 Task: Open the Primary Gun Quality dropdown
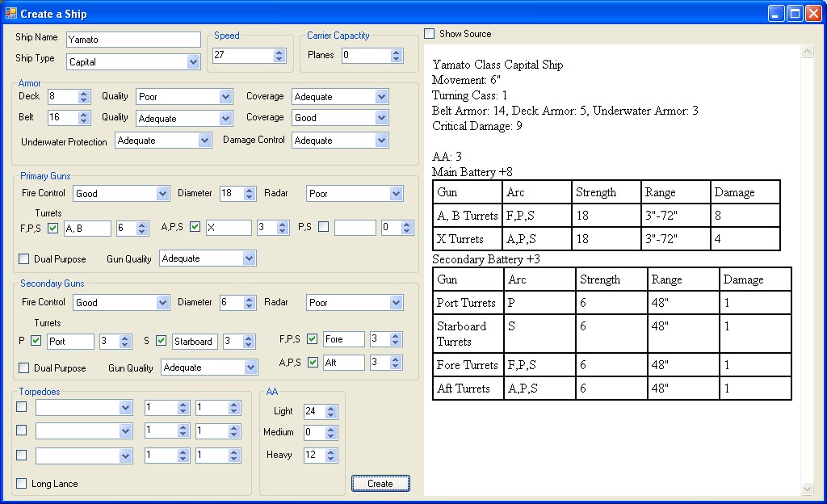[x=249, y=258]
